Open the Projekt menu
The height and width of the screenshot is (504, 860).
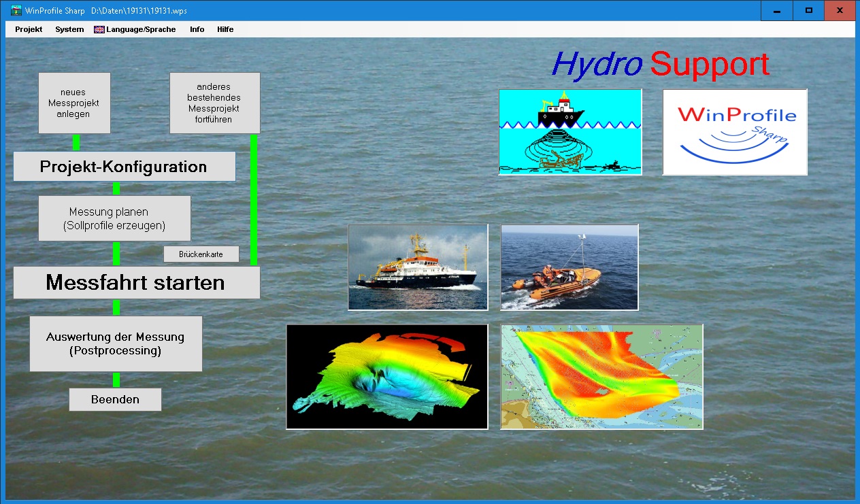pyautogui.click(x=29, y=30)
